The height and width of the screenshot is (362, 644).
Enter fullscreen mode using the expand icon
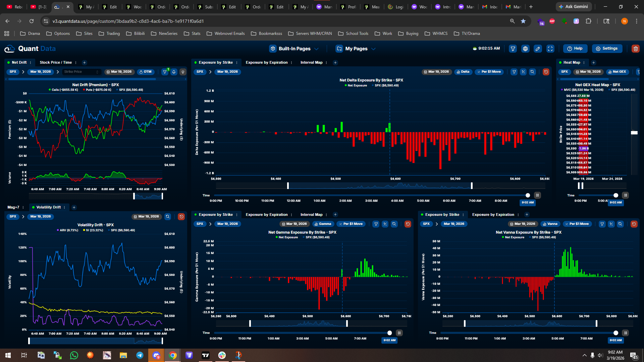pyautogui.click(x=550, y=49)
